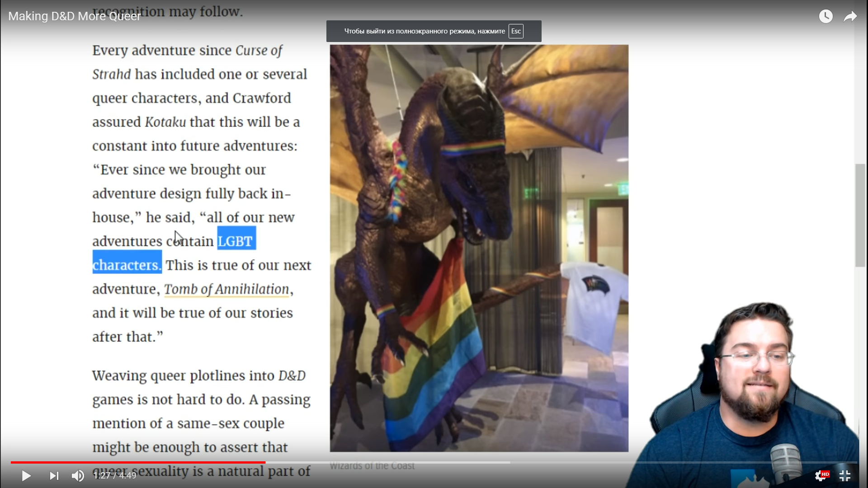This screenshot has width=868, height=488.
Task: Mute the video volume
Action: coord(78,475)
